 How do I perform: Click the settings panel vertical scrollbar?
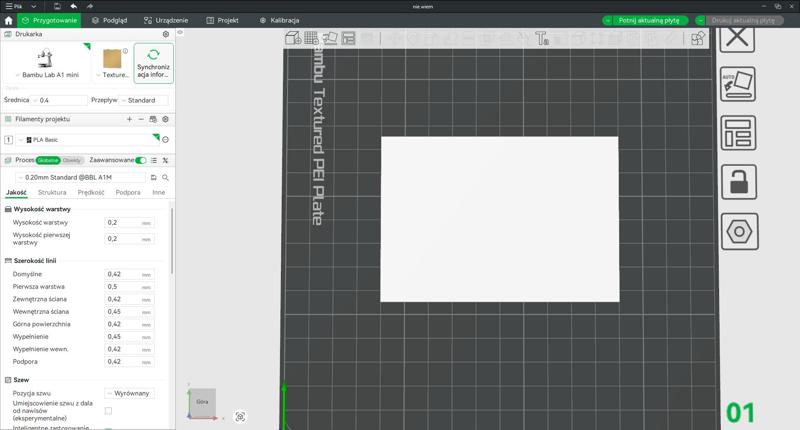[172, 240]
